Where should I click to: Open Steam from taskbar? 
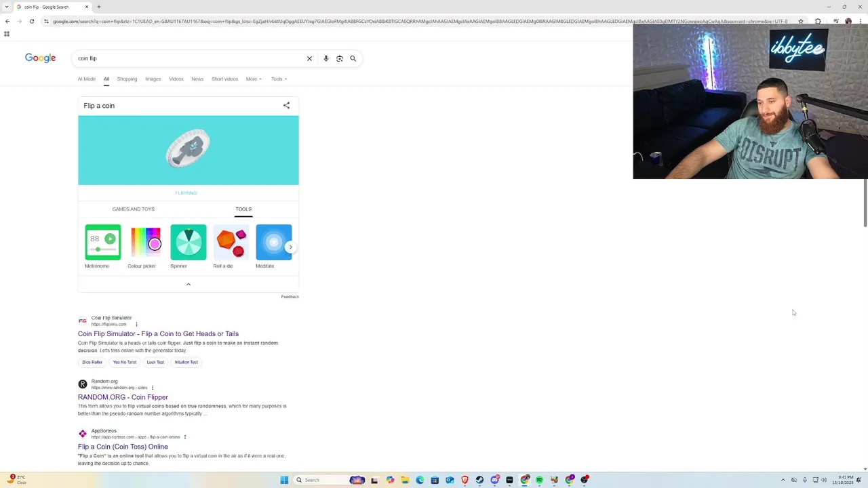coord(479,480)
